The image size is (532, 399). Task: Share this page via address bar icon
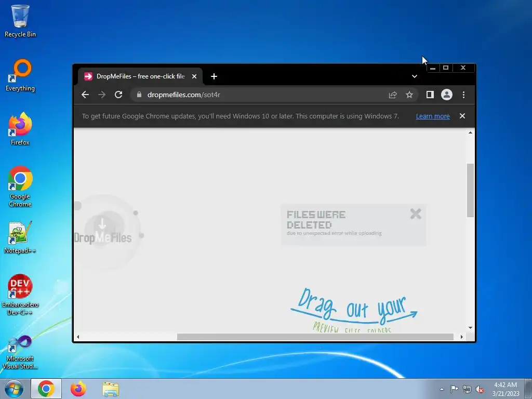click(x=393, y=95)
